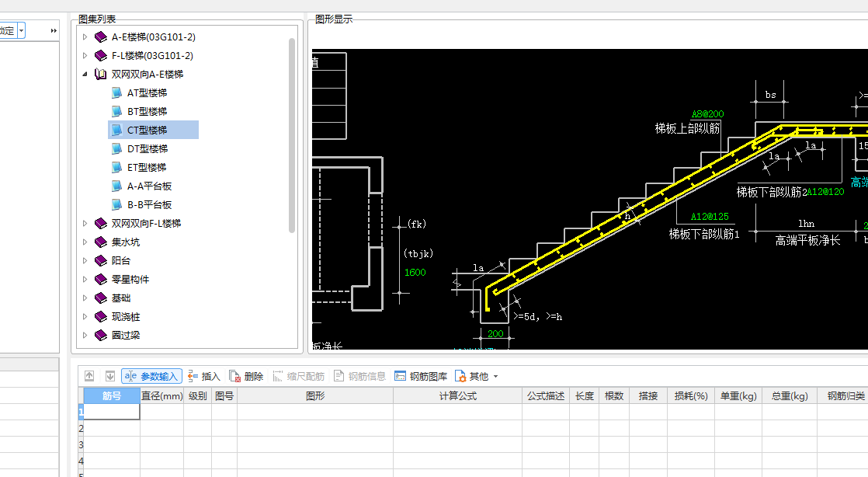
Task: Click the 损耗(%) column header
Action: (x=691, y=395)
